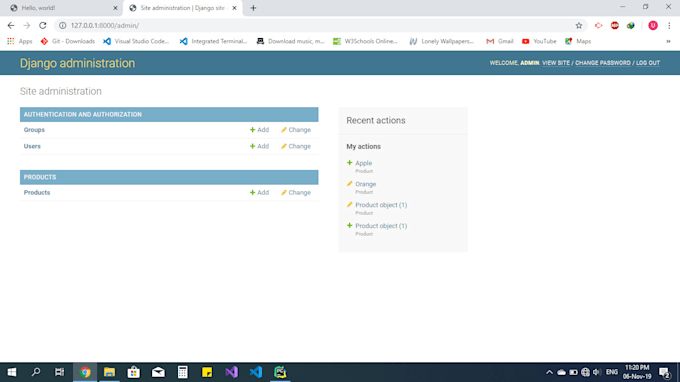Screen dimensions: 680x382
Task: Open the Maps bookmark
Action: click(x=578, y=41)
